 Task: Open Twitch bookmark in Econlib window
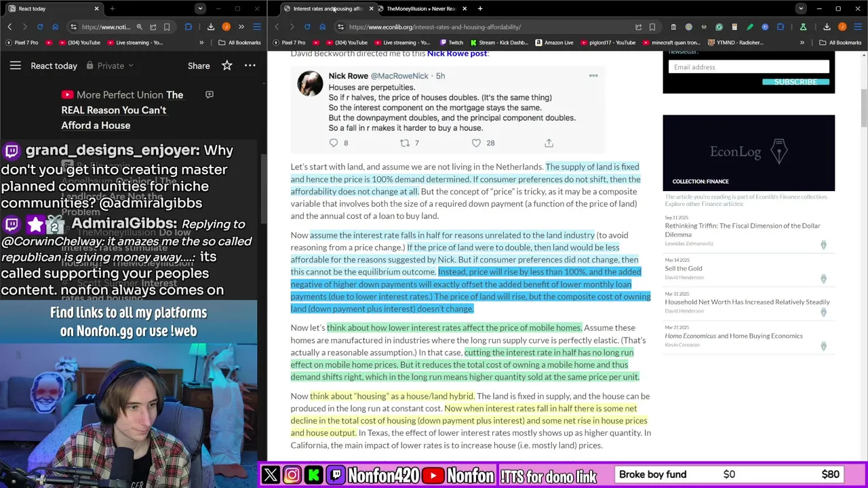coord(452,43)
